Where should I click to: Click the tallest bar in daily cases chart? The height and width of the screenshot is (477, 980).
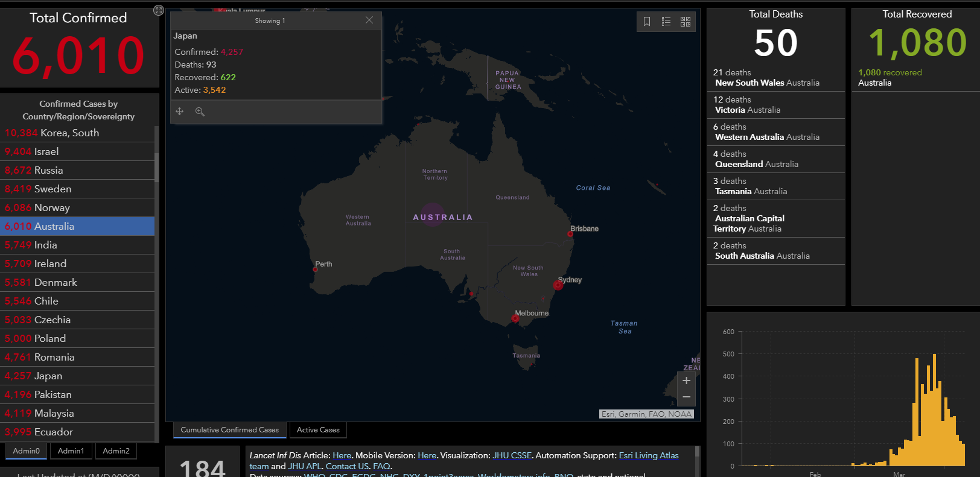pyautogui.click(x=934, y=410)
